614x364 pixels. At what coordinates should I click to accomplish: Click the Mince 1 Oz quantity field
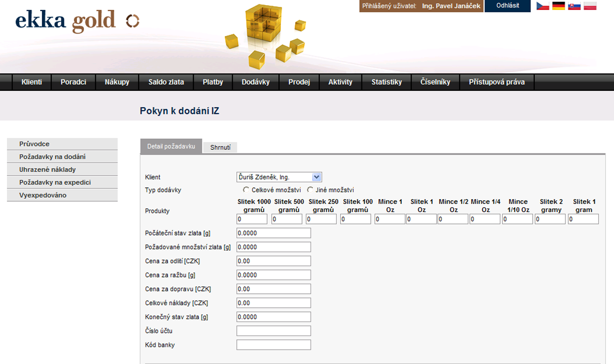[x=390, y=219]
